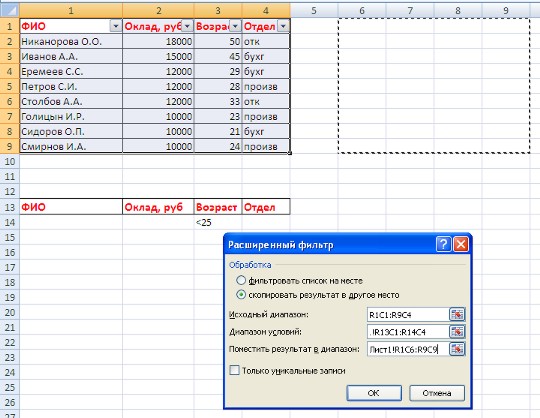
Task: Click range picker icon for Диапазон условий
Action: 457,332
